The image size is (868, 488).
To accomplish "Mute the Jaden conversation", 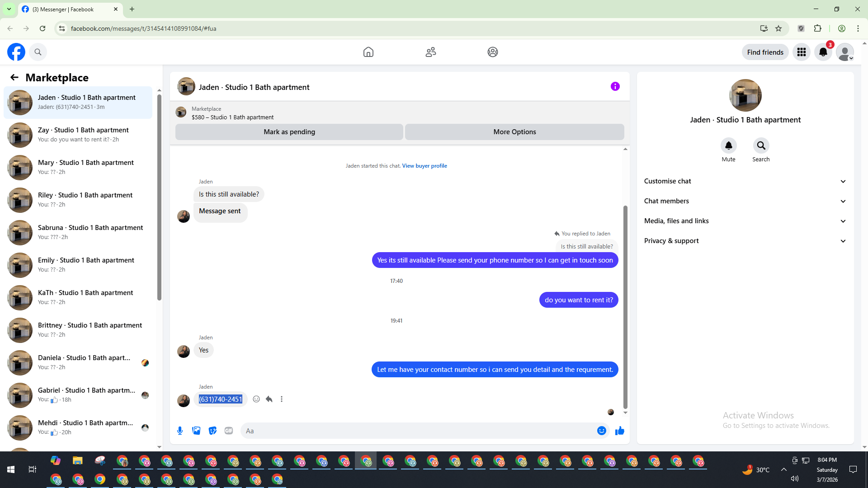I will [729, 145].
